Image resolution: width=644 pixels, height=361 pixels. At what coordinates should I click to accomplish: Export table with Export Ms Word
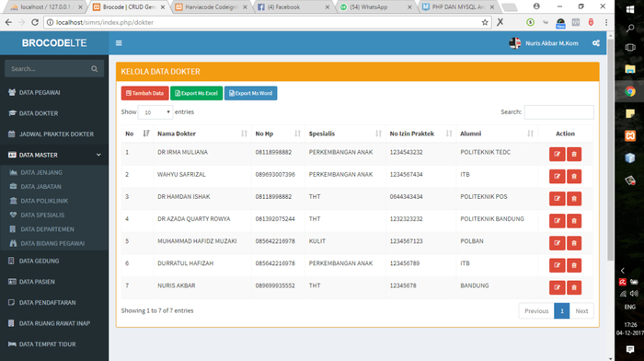pyautogui.click(x=250, y=93)
